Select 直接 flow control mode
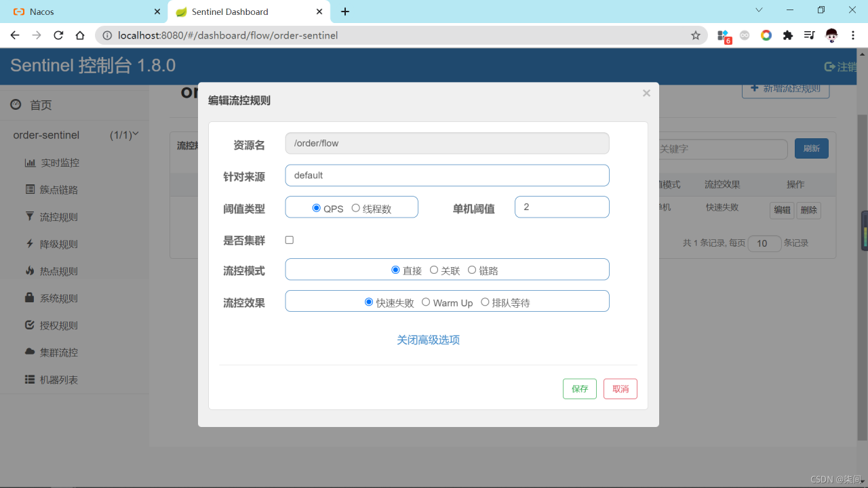Image resolution: width=868 pixels, height=488 pixels. click(x=395, y=270)
